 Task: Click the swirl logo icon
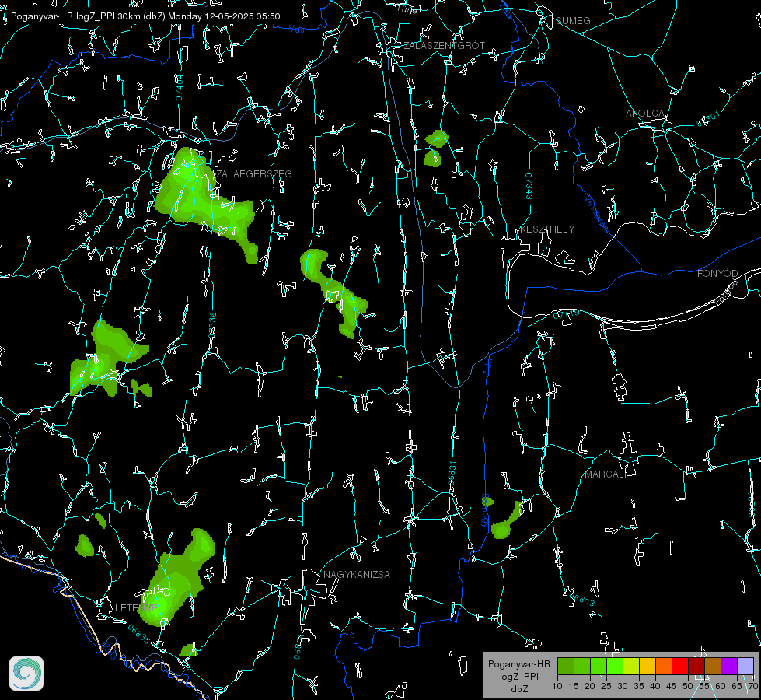coord(26,674)
